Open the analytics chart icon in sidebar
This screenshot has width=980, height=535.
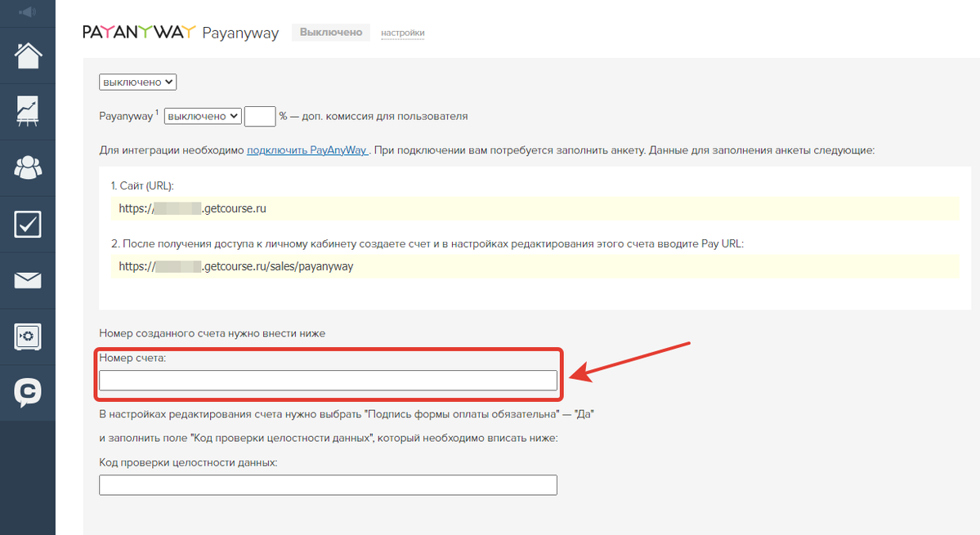coord(28,111)
